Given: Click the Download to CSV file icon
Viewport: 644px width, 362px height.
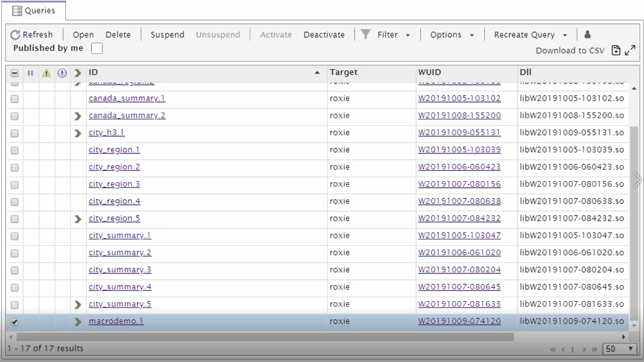Looking at the screenshot, I should [x=616, y=50].
